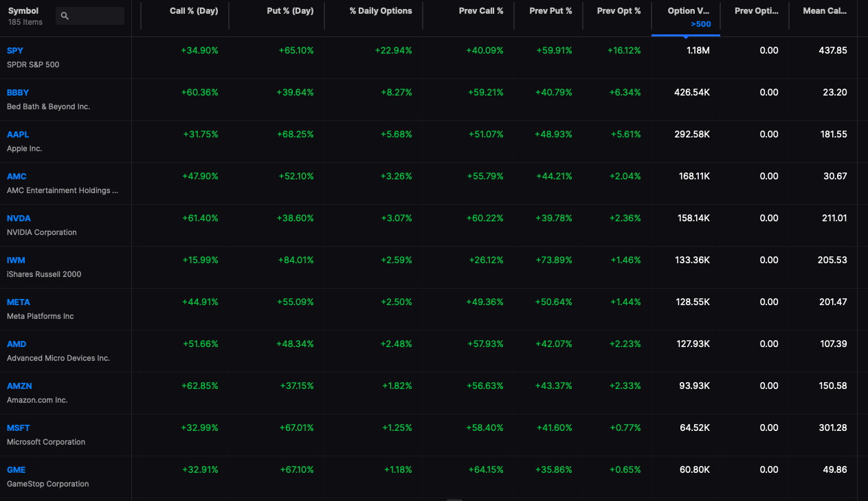The width and height of the screenshot is (868, 501).
Task: Click the symbol search input field
Action: coord(90,16)
